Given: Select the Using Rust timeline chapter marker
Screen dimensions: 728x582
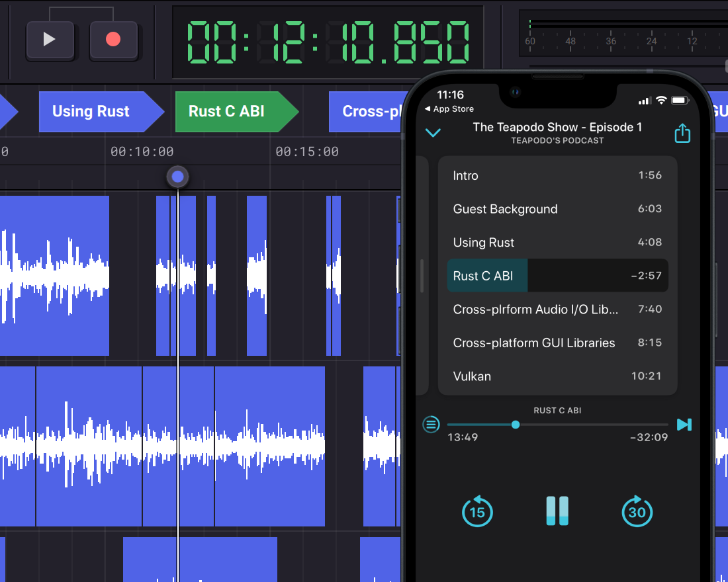Looking at the screenshot, I should (x=96, y=111).
